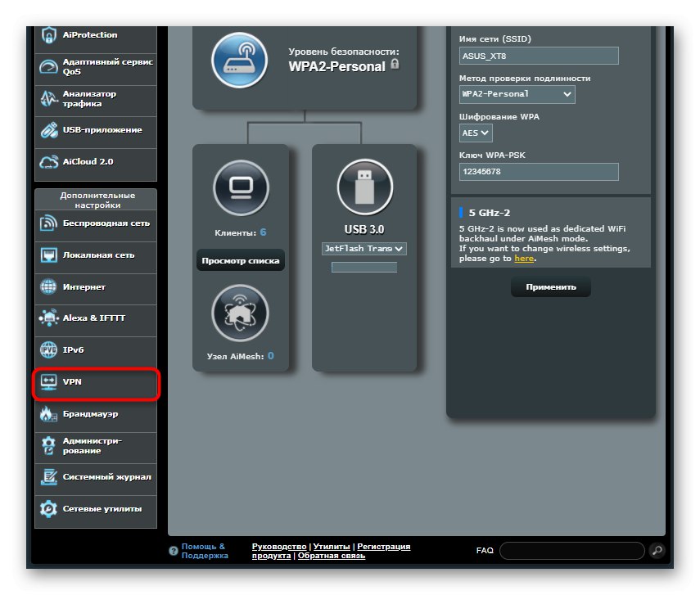Click the IPv6 globe icon

(x=48, y=349)
